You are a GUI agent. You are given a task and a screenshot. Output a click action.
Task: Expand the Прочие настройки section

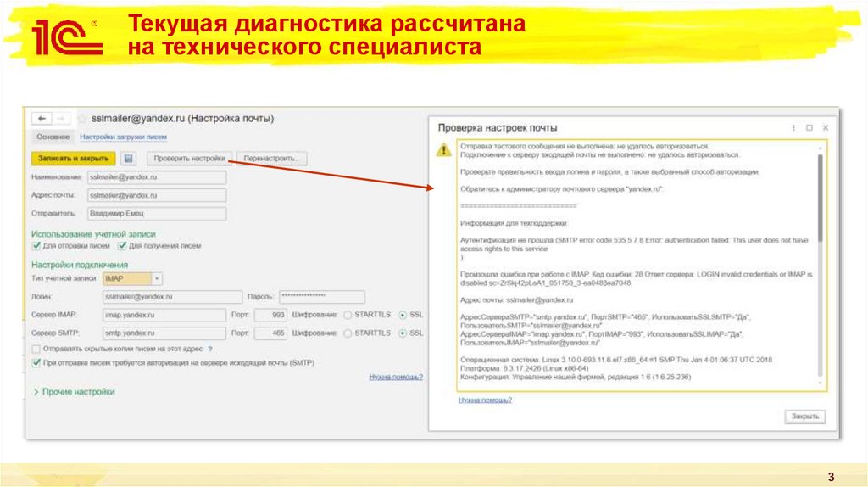click(74, 392)
